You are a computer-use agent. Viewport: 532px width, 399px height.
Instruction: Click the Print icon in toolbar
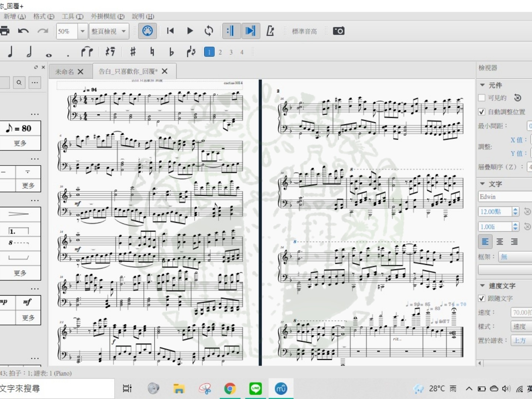coord(4,31)
